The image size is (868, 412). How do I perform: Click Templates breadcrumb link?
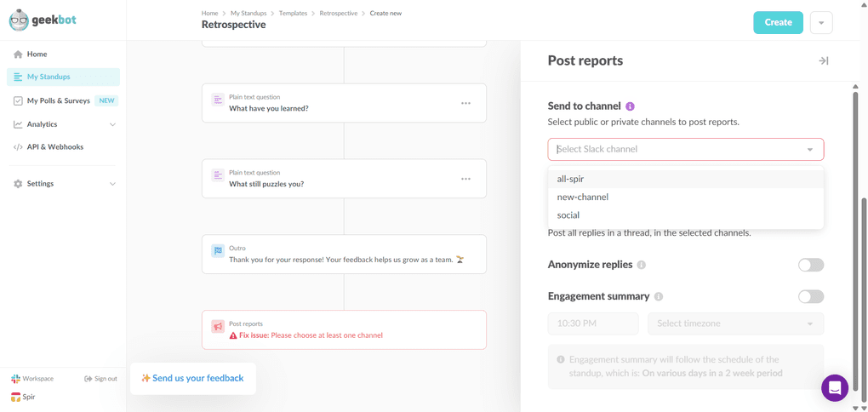pyautogui.click(x=293, y=14)
